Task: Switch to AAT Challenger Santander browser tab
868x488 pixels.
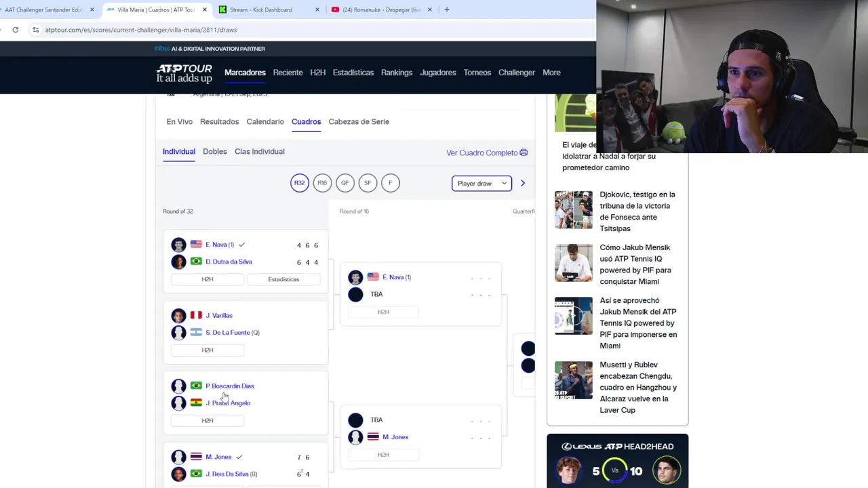Action: [44, 9]
